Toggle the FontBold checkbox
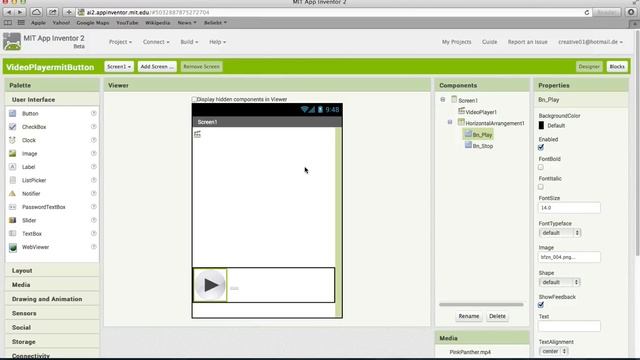The height and width of the screenshot is (360, 640). point(541,167)
